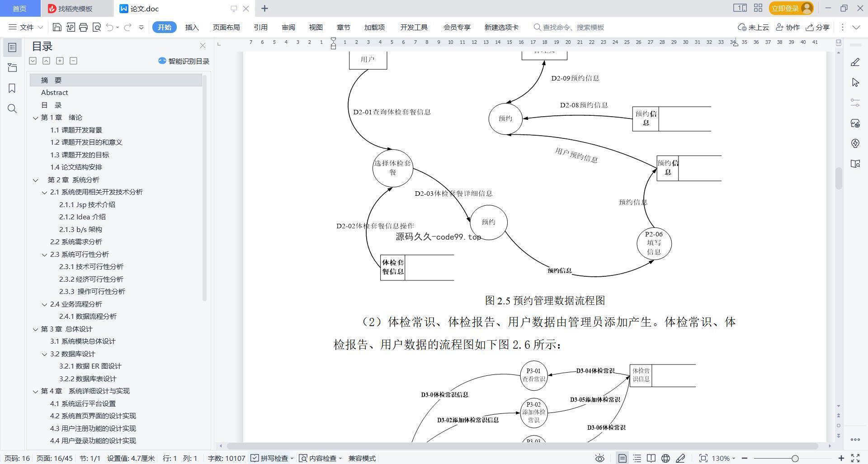The height and width of the screenshot is (464, 868).
Task: Switch to the 审阅 ribbon tab
Action: click(x=288, y=27)
